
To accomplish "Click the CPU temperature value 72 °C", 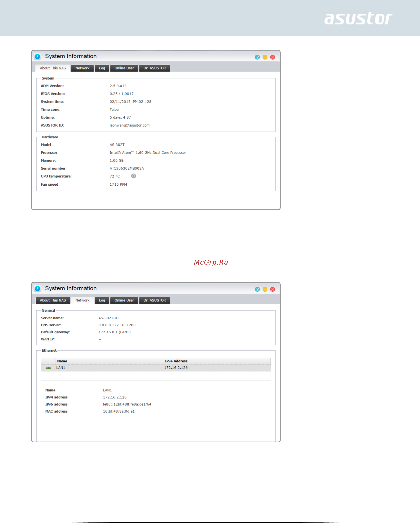I will [x=115, y=176].
